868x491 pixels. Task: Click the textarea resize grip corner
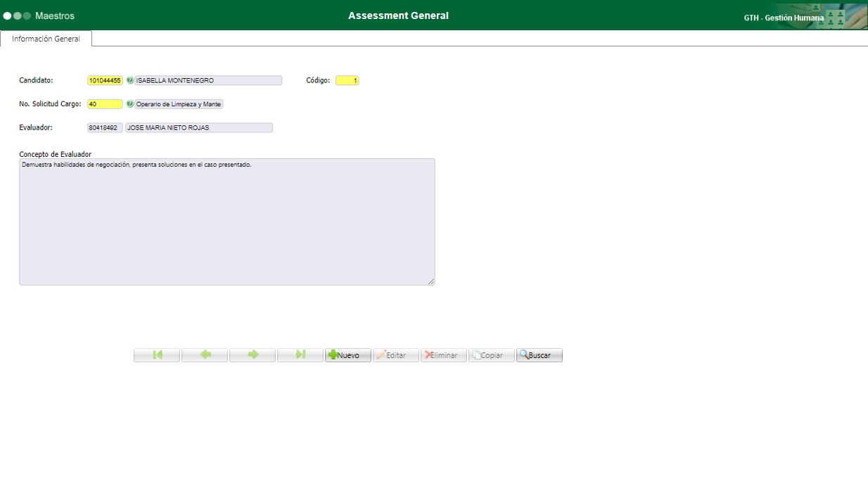pos(431,281)
